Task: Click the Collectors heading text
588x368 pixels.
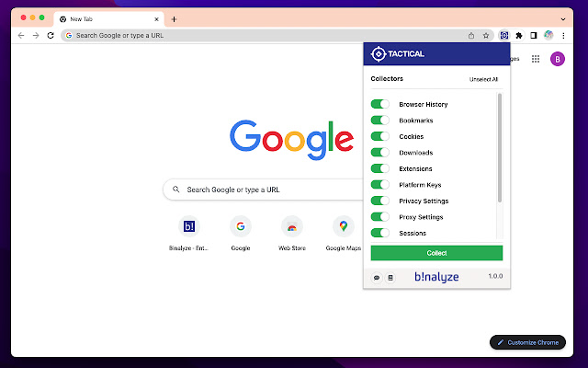Action: pyautogui.click(x=387, y=79)
